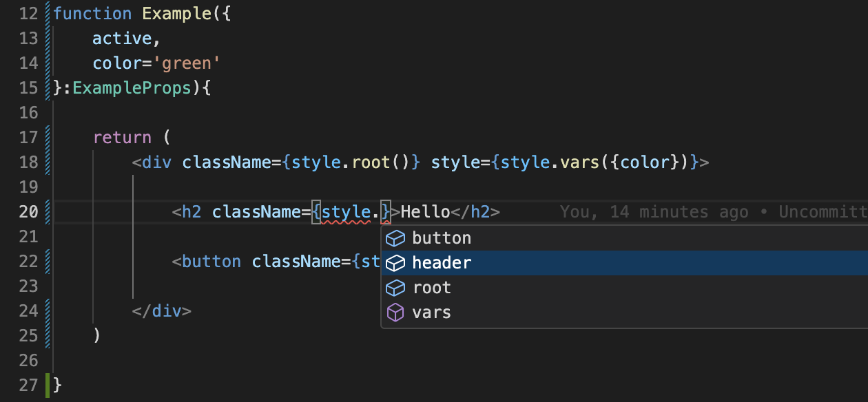Image resolution: width=868 pixels, height=402 pixels.
Task: Click the underlined 'style' on line 20
Action: point(347,212)
